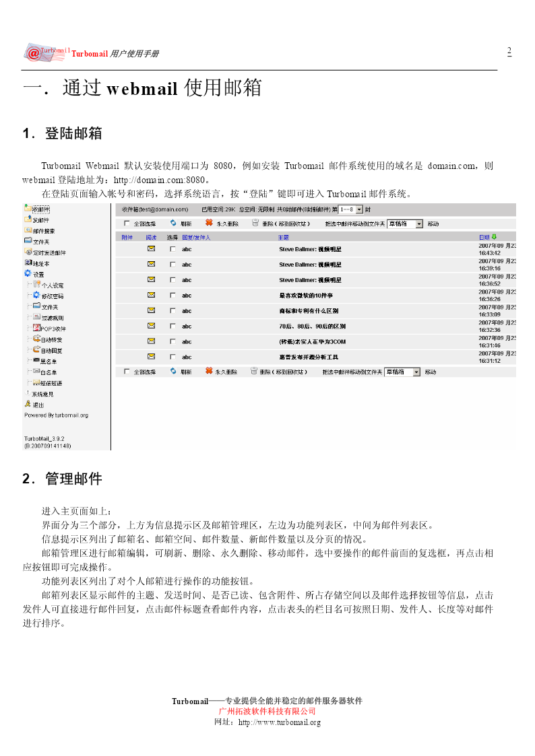Viewport: 535px width, 756px height.
Task: Check the box for the 16:39:16 Steve Ballmer mail
Action: pyautogui.click(x=172, y=265)
